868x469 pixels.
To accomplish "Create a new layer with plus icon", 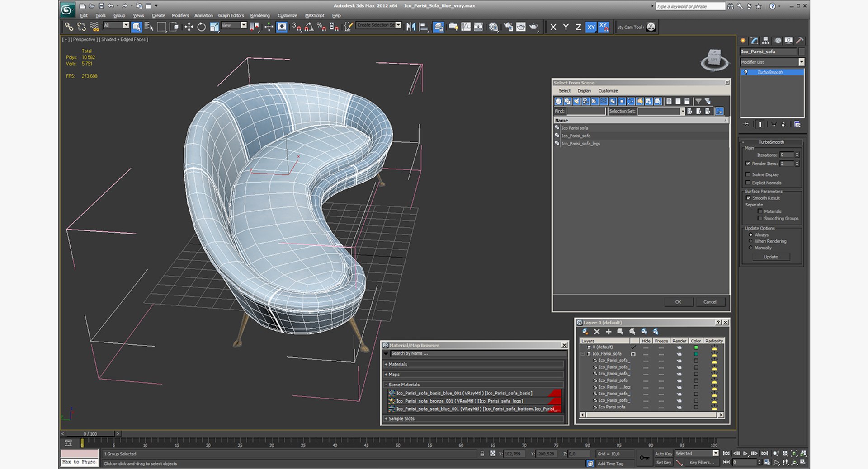I will [x=609, y=332].
